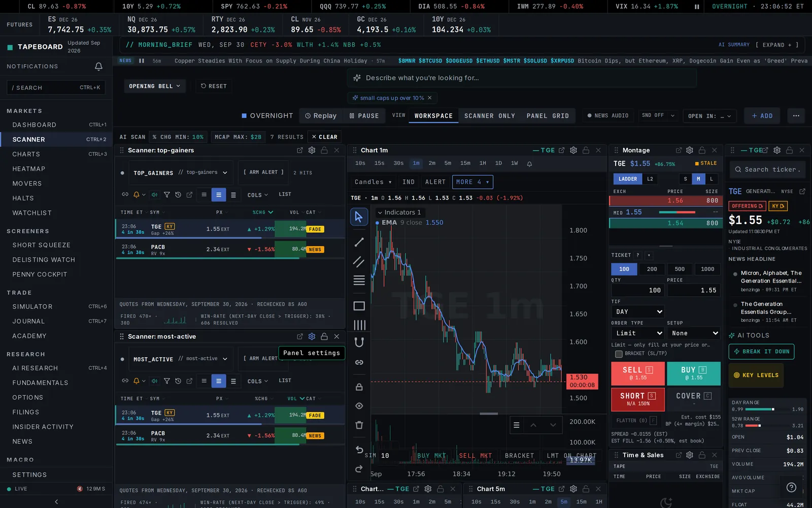This screenshot has height=508, width=812.
Task: Open the Opening Bell preset dropdown
Action: tap(155, 86)
